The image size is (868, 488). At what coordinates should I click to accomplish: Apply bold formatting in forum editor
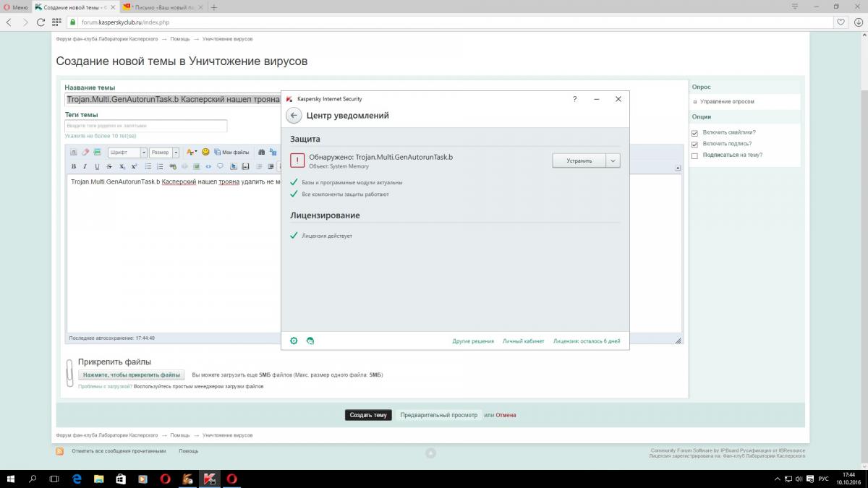pyautogui.click(x=74, y=166)
